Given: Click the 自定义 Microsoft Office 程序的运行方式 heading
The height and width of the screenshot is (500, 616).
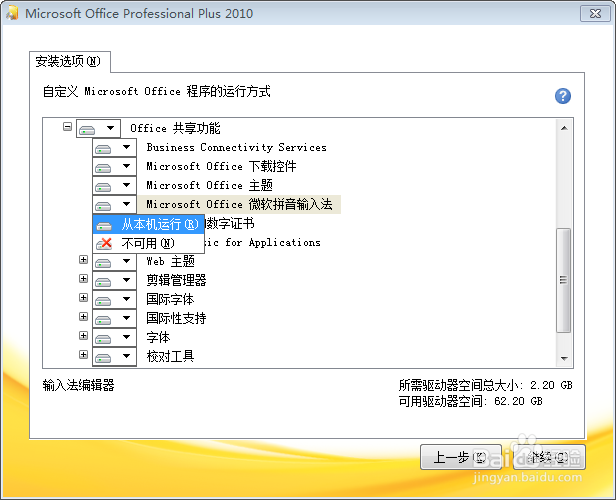Looking at the screenshot, I should (x=157, y=92).
